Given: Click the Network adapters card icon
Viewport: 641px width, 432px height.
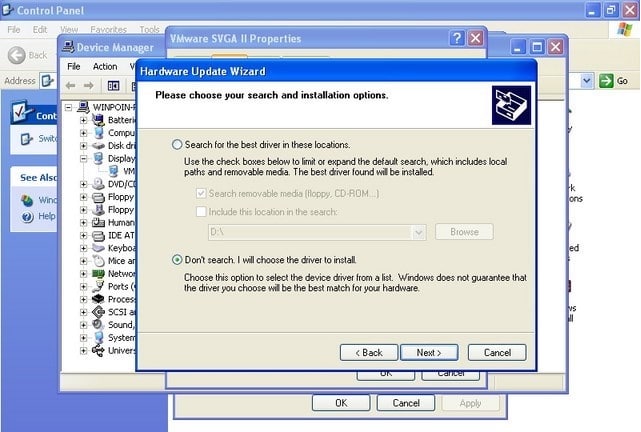Looking at the screenshot, I should tap(98, 273).
